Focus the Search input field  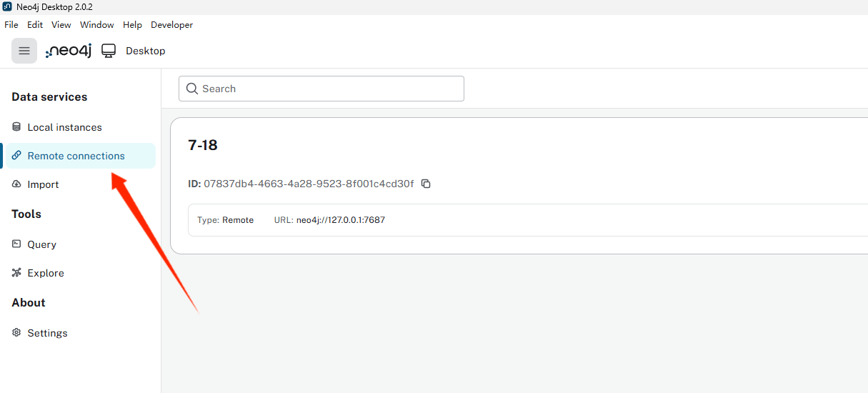(321, 89)
